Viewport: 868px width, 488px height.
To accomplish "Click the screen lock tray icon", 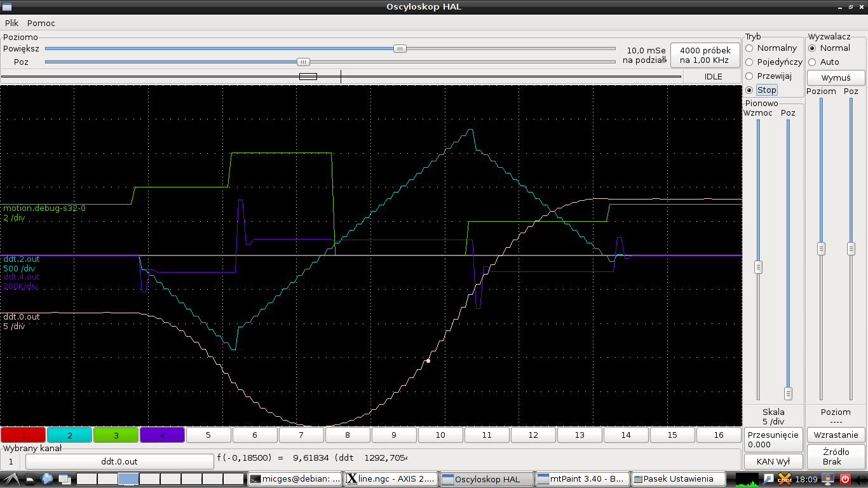I will click(829, 479).
